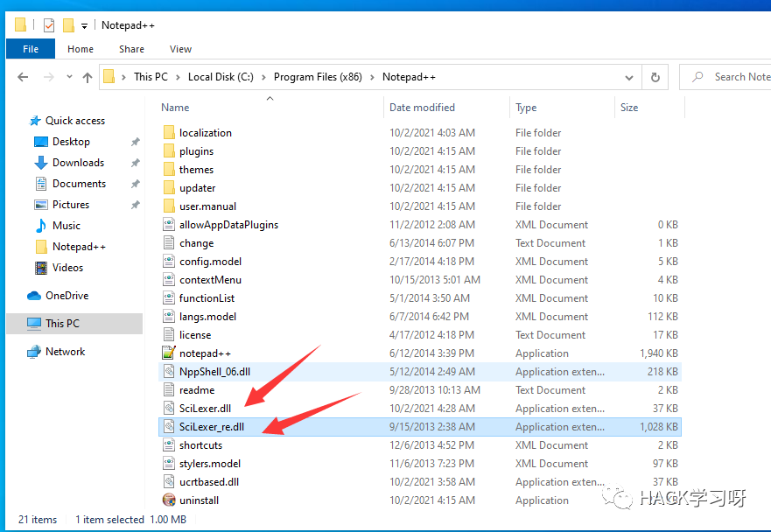The image size is (771, 532).
Task: Select the readme file name
Action: tap(197, 390)
